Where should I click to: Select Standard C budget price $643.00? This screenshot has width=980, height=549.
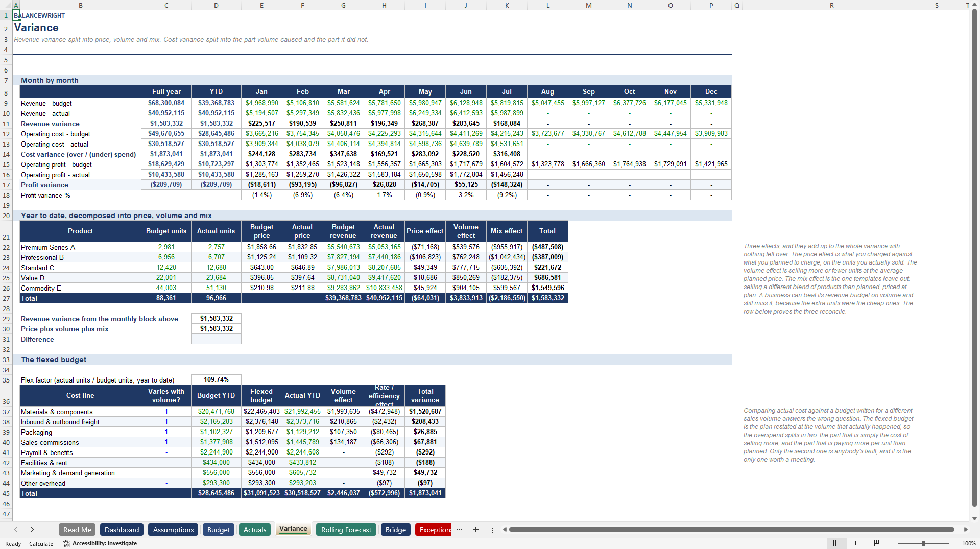[261, 268]
